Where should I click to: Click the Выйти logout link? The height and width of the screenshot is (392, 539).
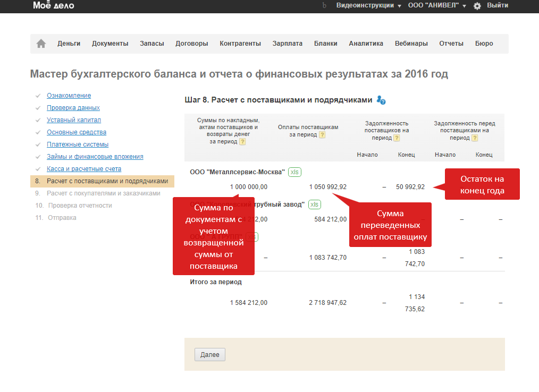[x=498, y=5]
